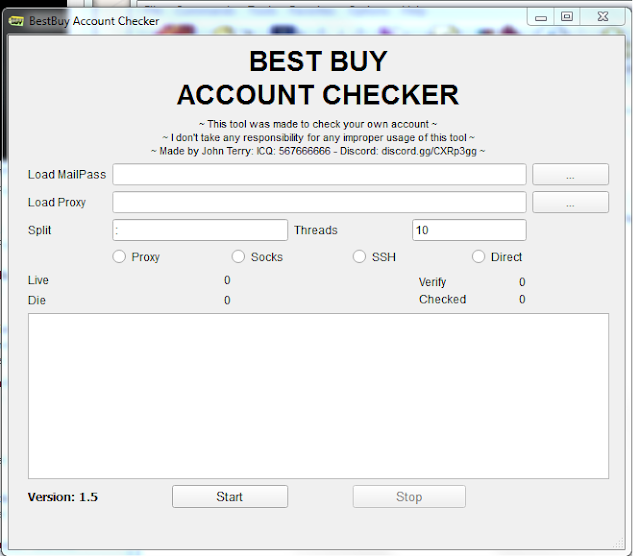This screenshot has height=556, width=640.
Task: Minimize the BestBuy Account Checker window
Action: pyautogui.click(x=541, y=17)
